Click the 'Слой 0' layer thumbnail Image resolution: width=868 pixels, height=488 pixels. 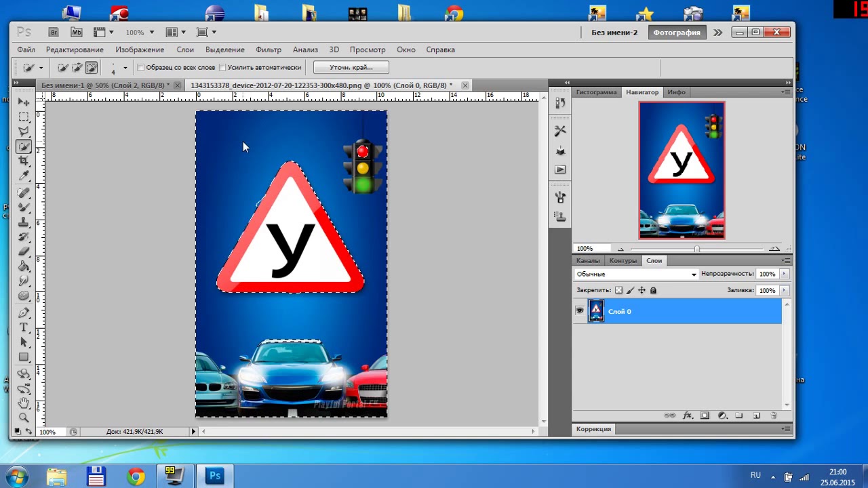point(596,311)
